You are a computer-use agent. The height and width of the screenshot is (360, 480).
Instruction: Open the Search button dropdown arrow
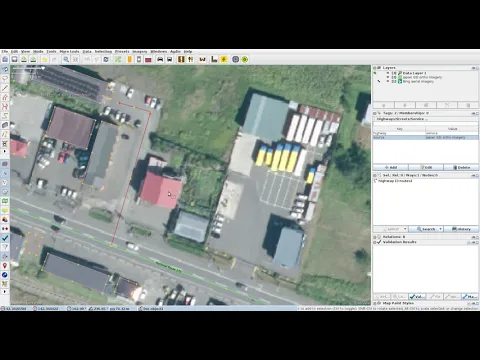pos(440,229)
